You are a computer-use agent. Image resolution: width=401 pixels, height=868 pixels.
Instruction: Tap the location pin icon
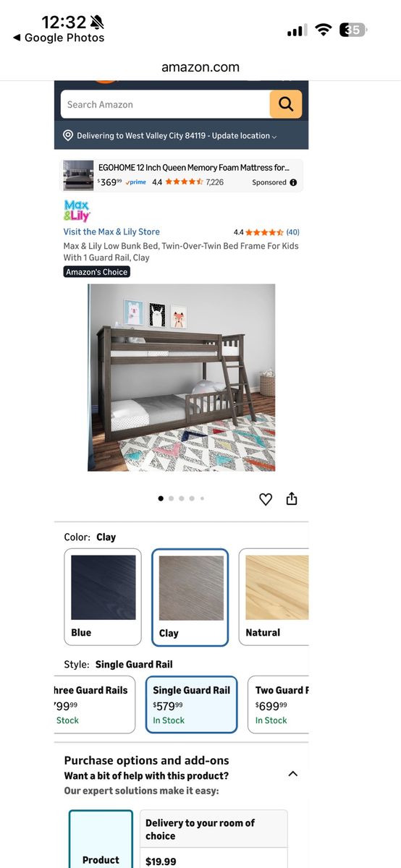pos(68,136)
